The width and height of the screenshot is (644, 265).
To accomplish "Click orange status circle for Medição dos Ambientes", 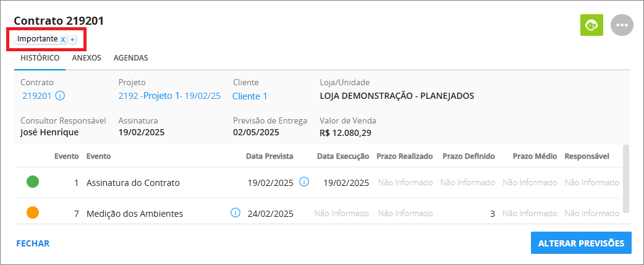I will pos(33,212).
